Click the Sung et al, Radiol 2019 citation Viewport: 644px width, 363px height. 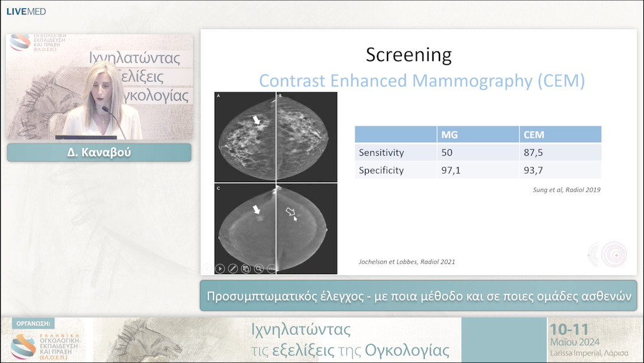[567, 190]
